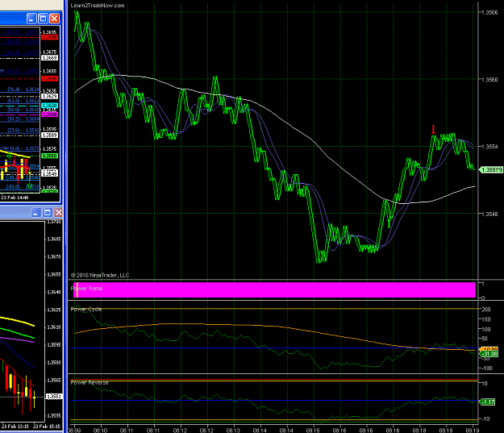This screenshot has width=504, height=433.
Task: Click the 08:10 time axis label
Action: click(x=100, y=430)
